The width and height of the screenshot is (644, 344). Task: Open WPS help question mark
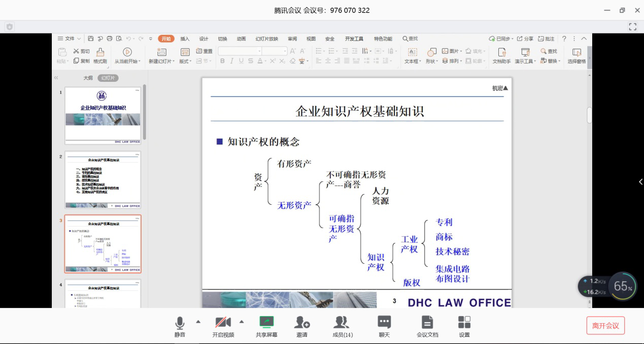click(564, 39)
